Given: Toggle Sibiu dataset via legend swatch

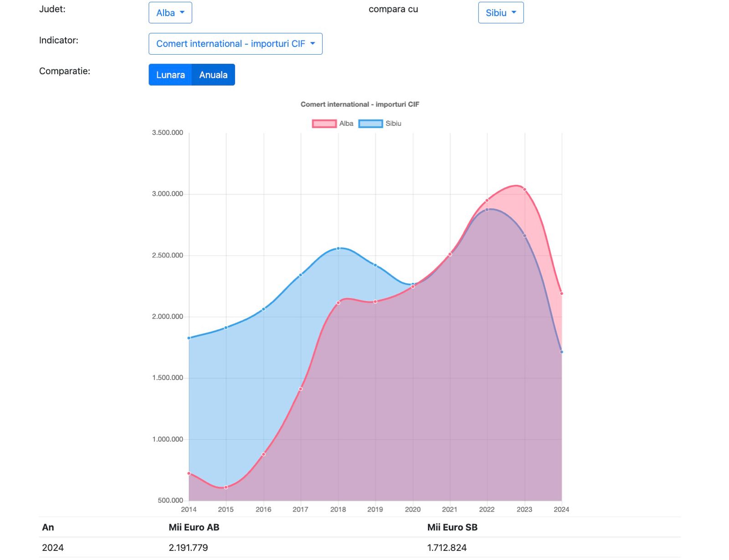Looking at the screenshot, I should click(370, 123).
